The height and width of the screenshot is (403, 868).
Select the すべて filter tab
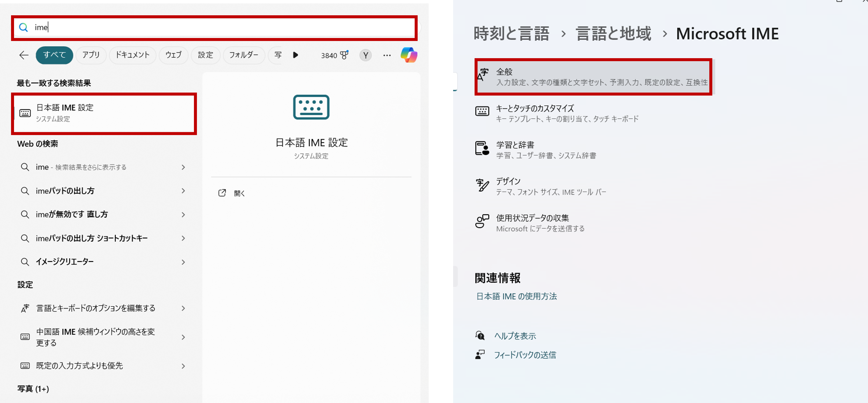coord(54,55)
